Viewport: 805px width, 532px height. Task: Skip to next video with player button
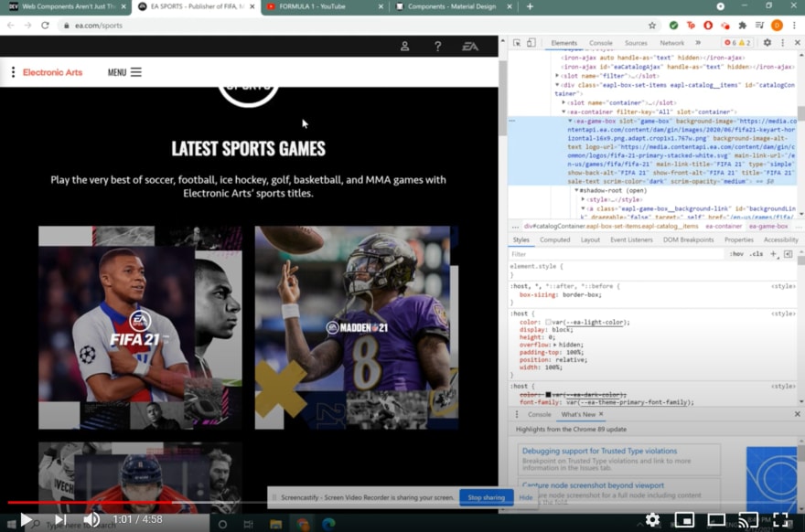[x=60, y=520]
